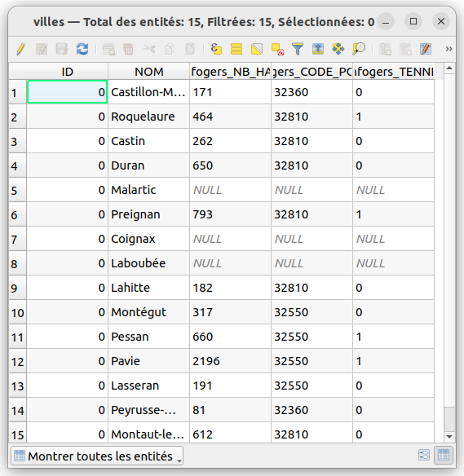This screenshot has height=476, width=464.
Task: Deselect all features in the table
Action: point(277,49)
